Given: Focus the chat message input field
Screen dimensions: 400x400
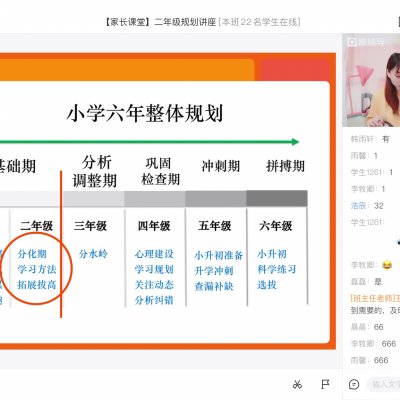Looking at the screenshot, I should pyautogui.click(x=383, y=384).
